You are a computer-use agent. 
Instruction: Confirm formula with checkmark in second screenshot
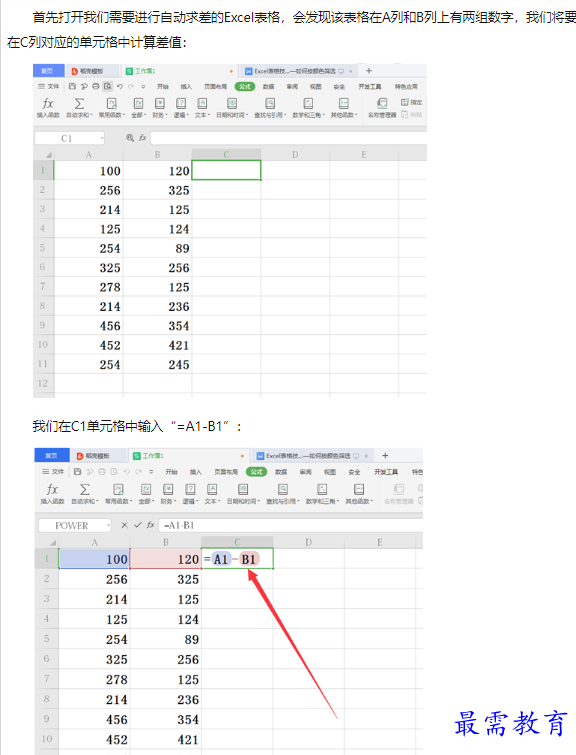(x=138, y=525)
